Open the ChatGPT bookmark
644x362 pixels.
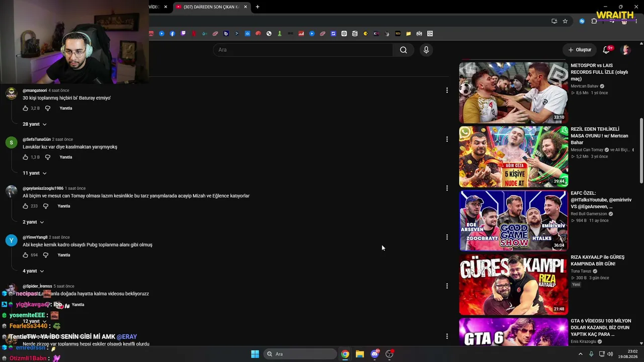click(x=344, y=34)
